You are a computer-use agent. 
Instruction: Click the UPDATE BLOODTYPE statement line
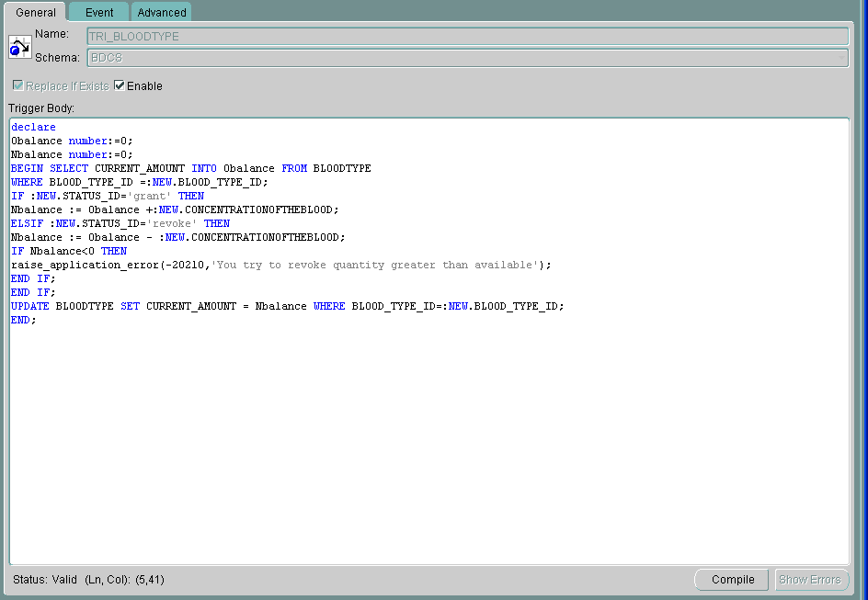286,306
